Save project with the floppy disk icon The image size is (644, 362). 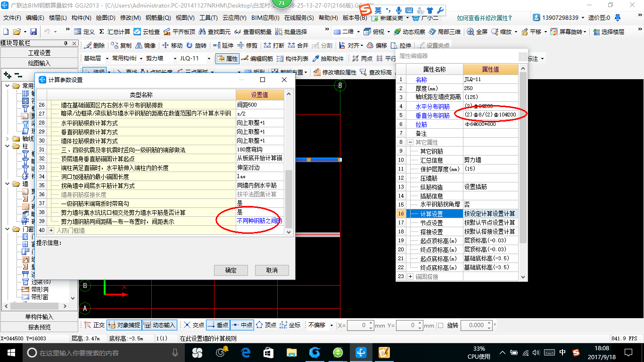33,32
